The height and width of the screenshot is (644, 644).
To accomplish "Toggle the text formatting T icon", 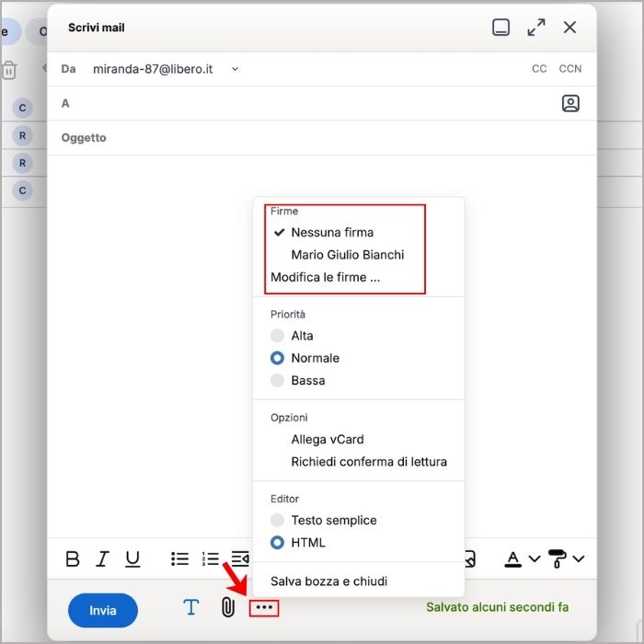I will pos(191,607).
